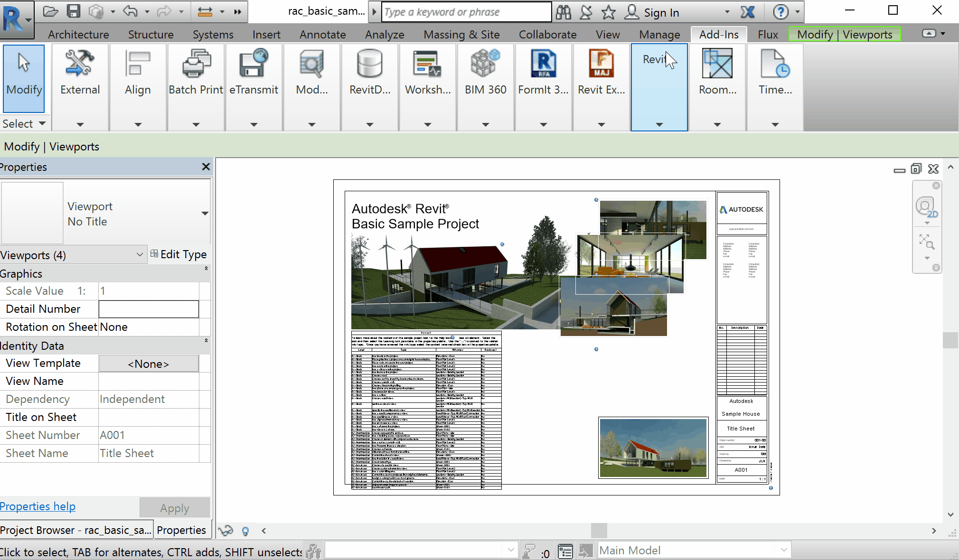Viewport: 959px width, 560px height.
Task: Expand the Rotation on Sheet dropdown
Action: (150, 327)
